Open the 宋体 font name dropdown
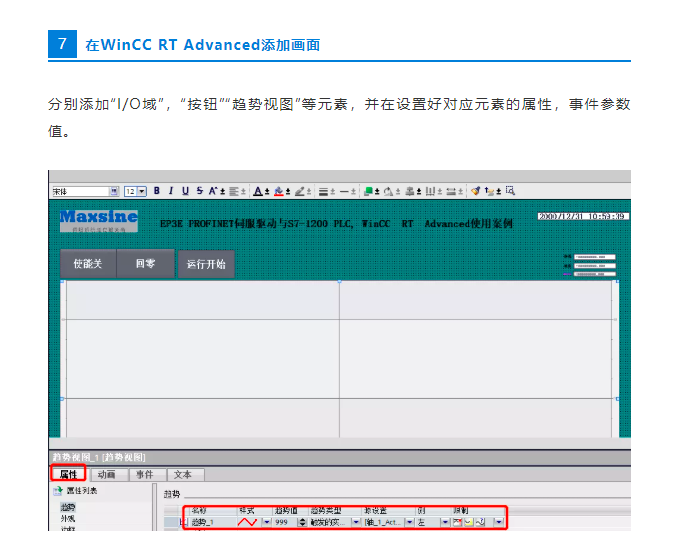This screenshot has width=679, height=550. (114, 190)
